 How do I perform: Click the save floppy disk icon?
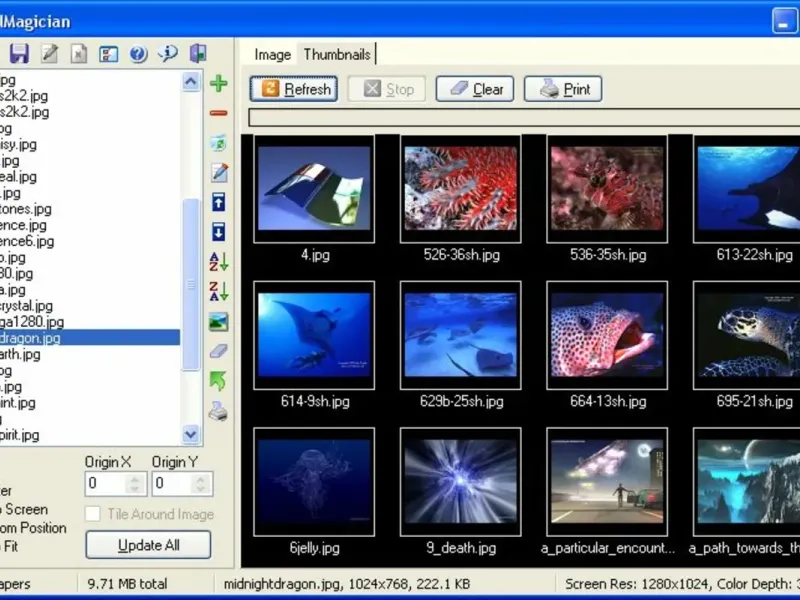[19, 53]
